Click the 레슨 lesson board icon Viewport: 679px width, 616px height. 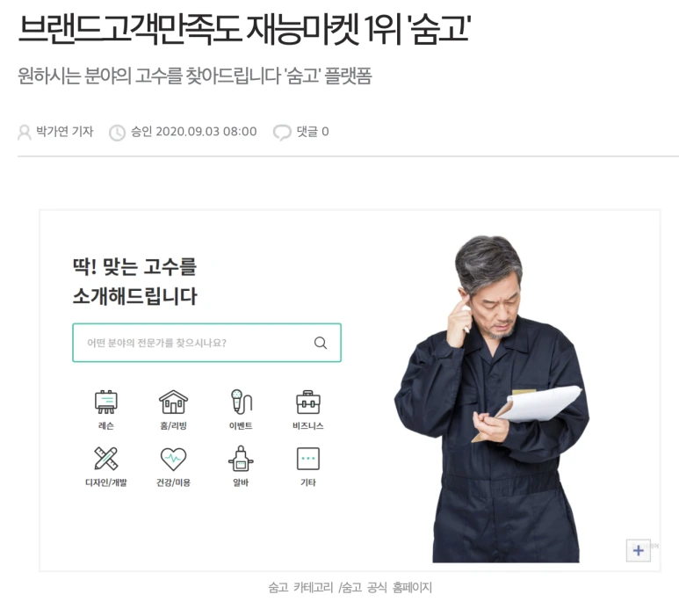(106, 402)
